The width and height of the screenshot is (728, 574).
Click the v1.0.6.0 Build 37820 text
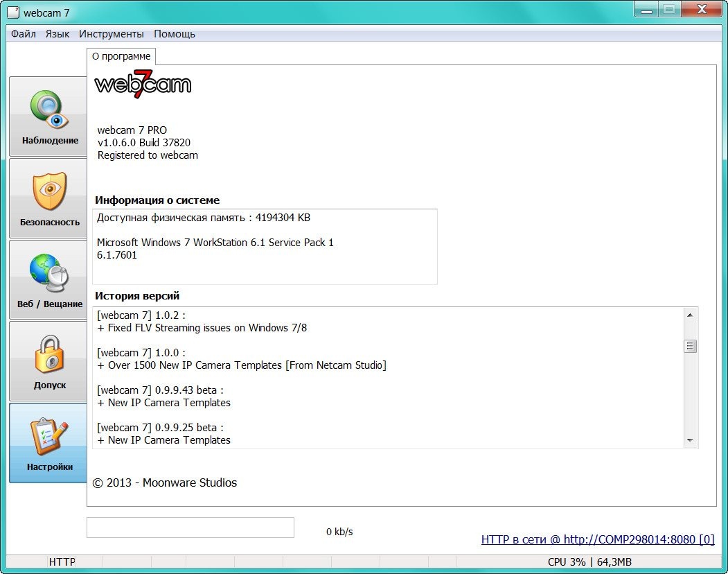point(144,143)
